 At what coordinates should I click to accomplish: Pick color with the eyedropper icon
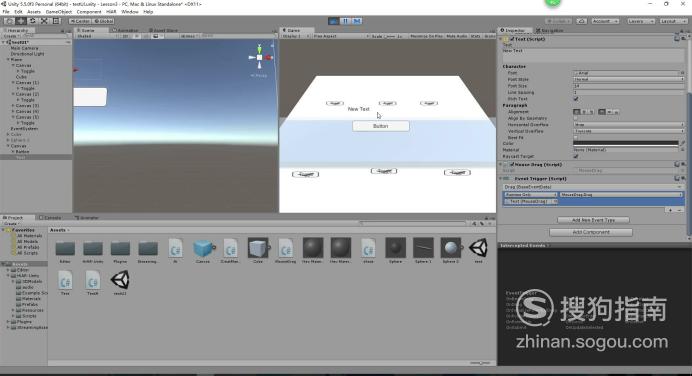point(682,143)
